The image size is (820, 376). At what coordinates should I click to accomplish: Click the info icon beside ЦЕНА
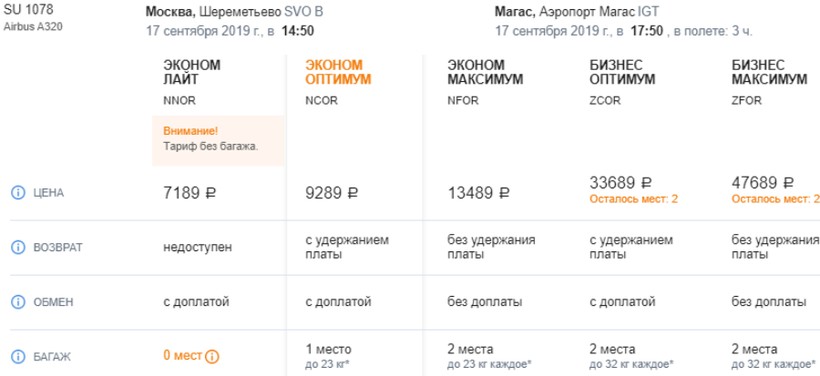tap(18, 193)
